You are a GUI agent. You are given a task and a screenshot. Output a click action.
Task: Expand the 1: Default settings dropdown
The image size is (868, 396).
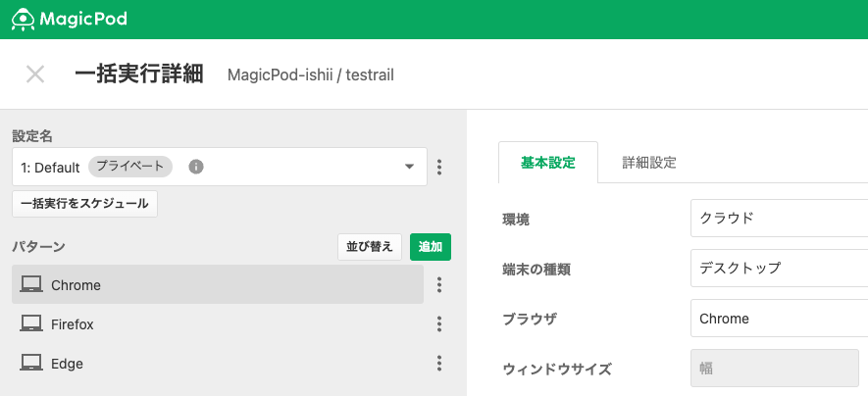[x=220, y=167]
